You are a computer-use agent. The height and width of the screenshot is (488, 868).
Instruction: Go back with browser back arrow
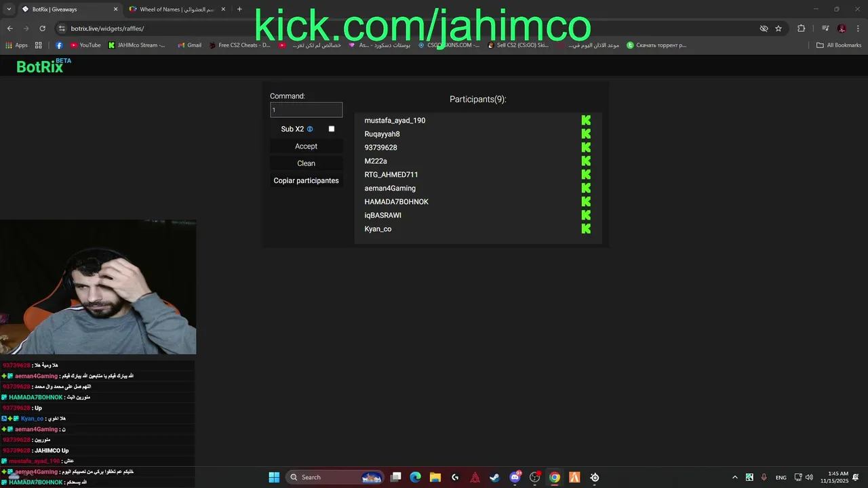(x=9, y=28)
